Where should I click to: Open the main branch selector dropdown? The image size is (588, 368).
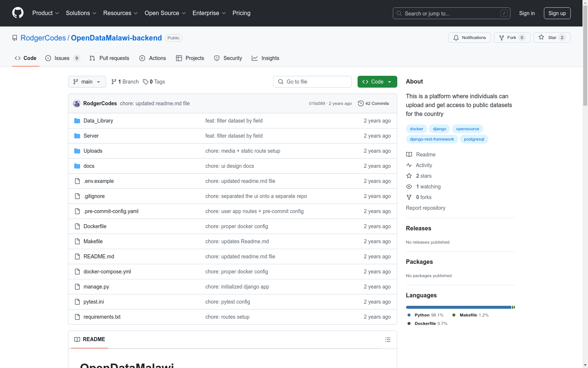(87, 82)
